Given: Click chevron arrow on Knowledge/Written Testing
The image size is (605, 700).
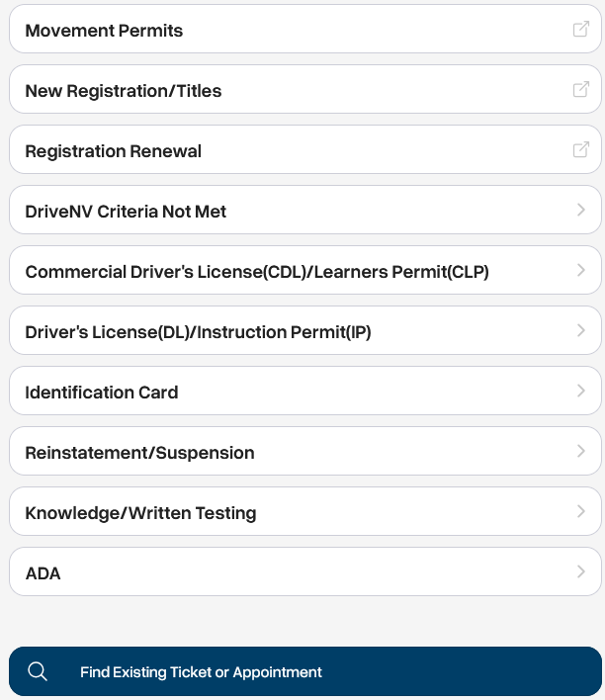Looking at the screenshot, I should [x=581, y=512].
